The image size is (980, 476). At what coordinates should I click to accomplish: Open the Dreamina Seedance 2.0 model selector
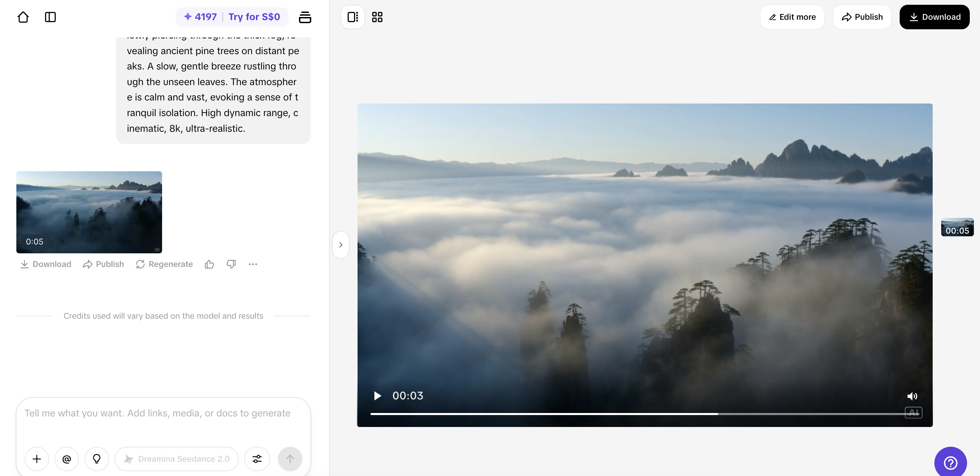coord(176,459)
